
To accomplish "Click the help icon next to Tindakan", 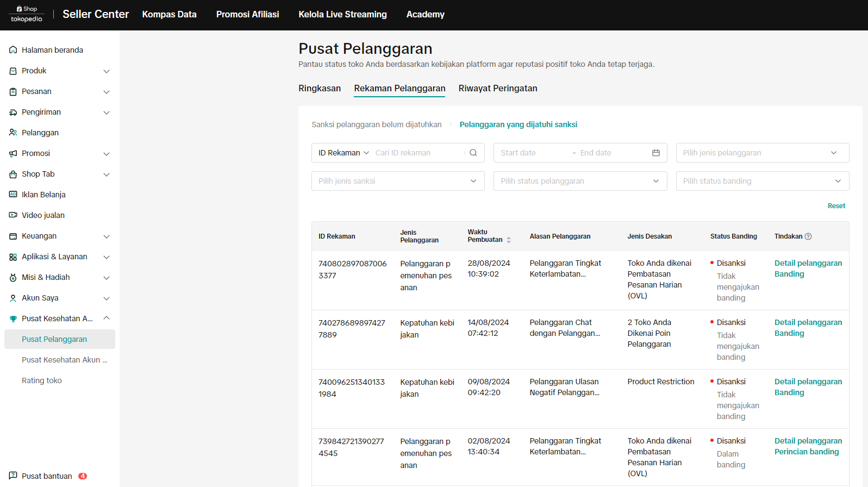I will pos(808,236).
